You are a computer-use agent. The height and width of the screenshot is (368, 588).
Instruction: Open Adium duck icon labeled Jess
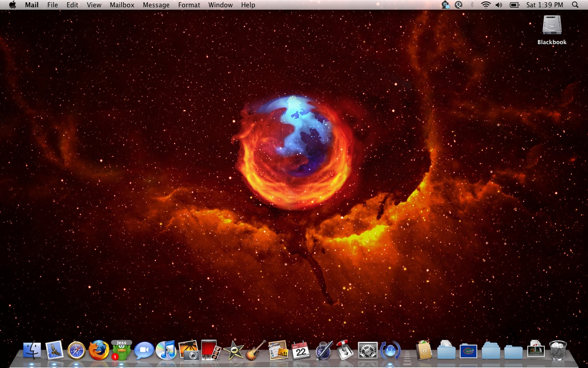click(121, 350)
